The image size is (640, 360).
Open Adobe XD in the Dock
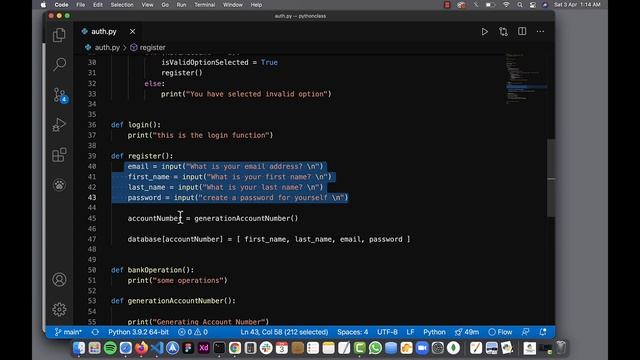203,348
